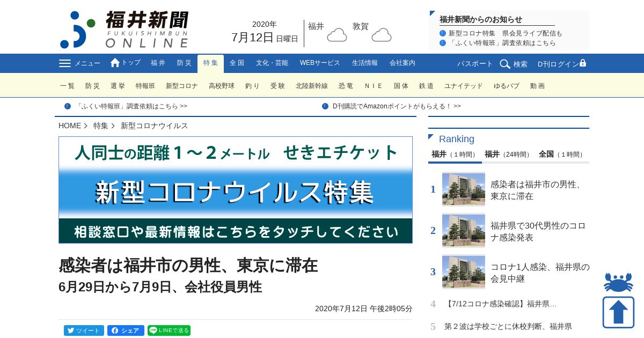Open WEBサービス nav item
This screenshot has height=338, width=644.
(320, 63)
